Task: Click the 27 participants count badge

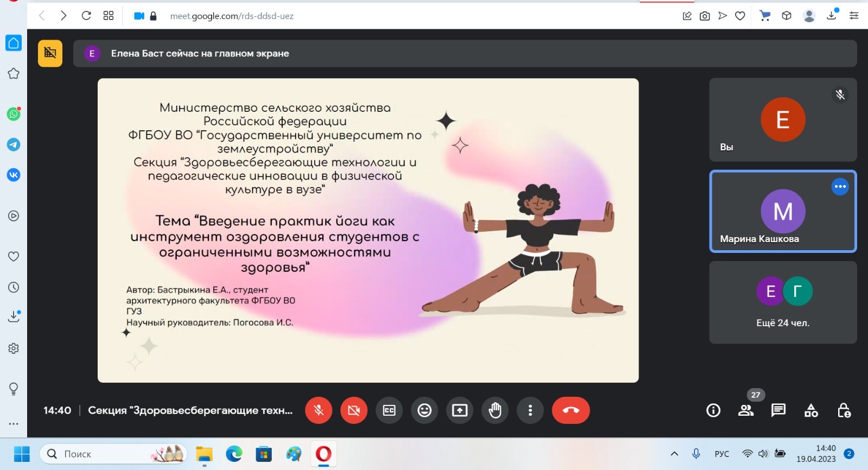Action: (x=756, y=395)
